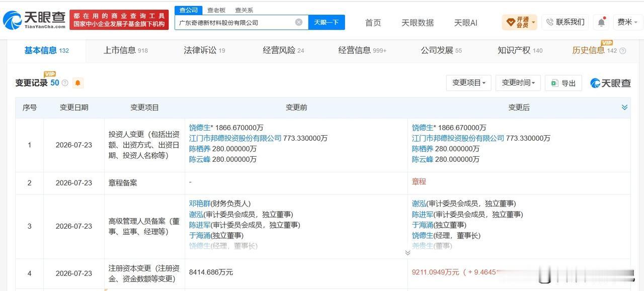The height and width of the screenshot is (291, 644).
Task: Click the TianYanCha logo at top left
Action: pyautogui.click(x=34, y=20)
